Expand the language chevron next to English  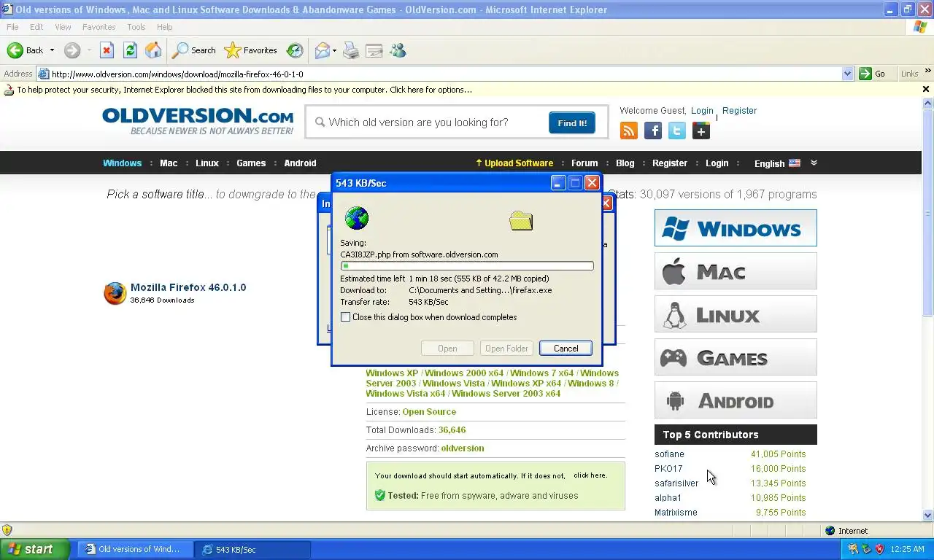pos(814,163)
